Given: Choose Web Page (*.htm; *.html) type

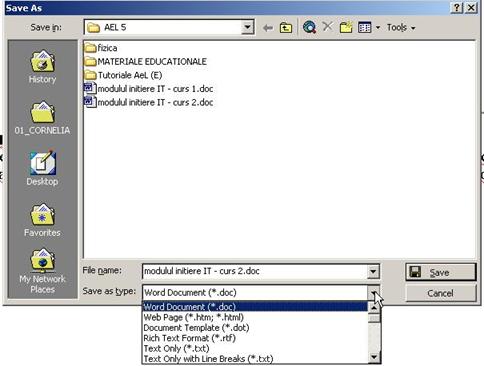Looking at the screenshot, I should (x=255, y=317).
